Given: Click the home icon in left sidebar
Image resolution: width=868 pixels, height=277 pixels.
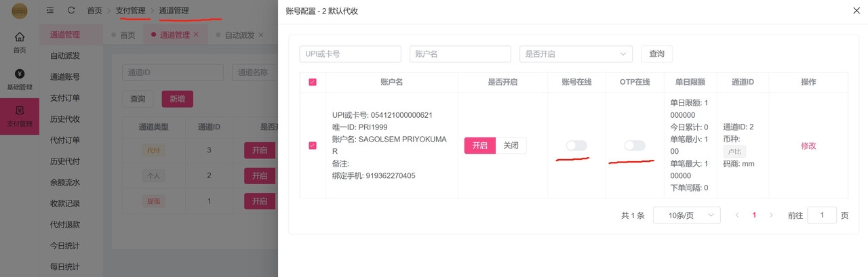Looking at the screenshot, I should tap(20, 37).
